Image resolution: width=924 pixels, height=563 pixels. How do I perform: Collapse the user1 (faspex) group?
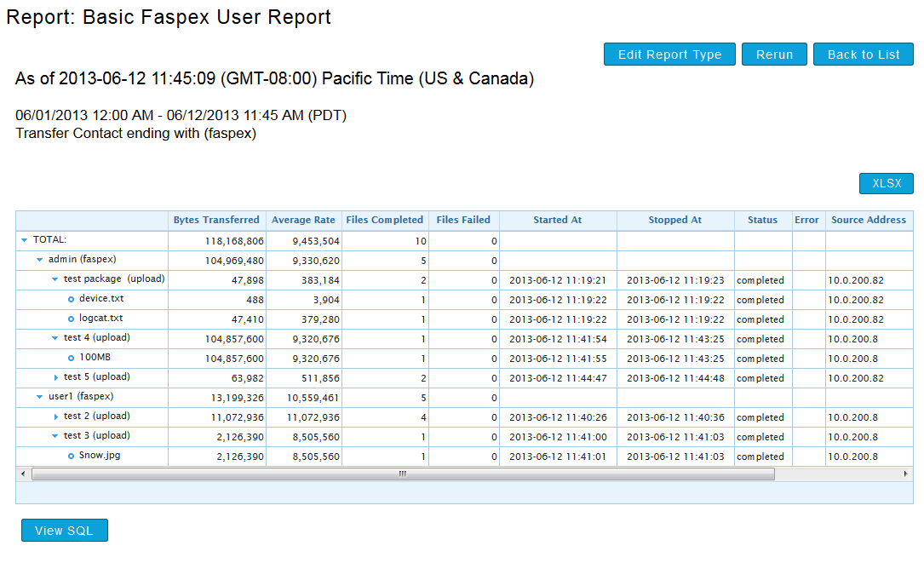(40, 397)
